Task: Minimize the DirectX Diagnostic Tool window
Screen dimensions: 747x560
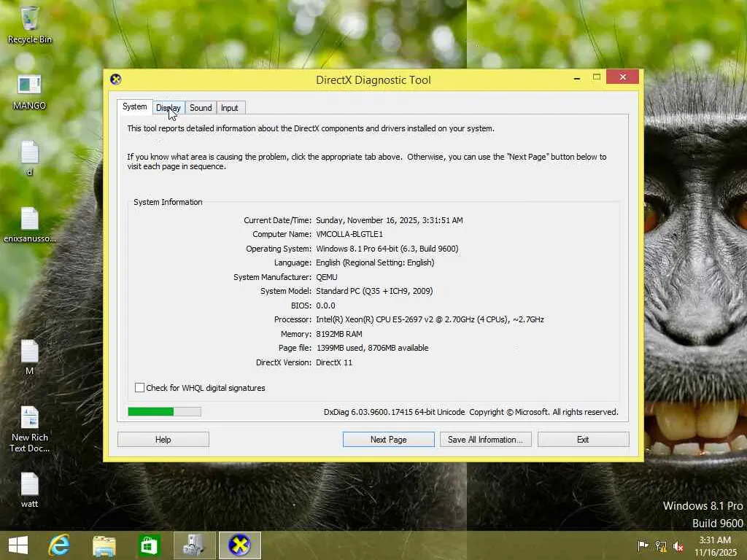Action: pyautogui.click(x=577, y=77)
